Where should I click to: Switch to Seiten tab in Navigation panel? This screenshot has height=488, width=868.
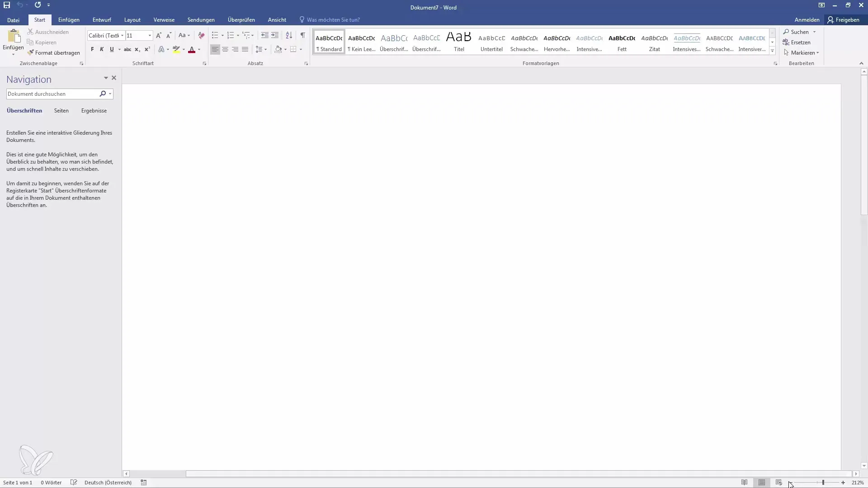point(61,110)
